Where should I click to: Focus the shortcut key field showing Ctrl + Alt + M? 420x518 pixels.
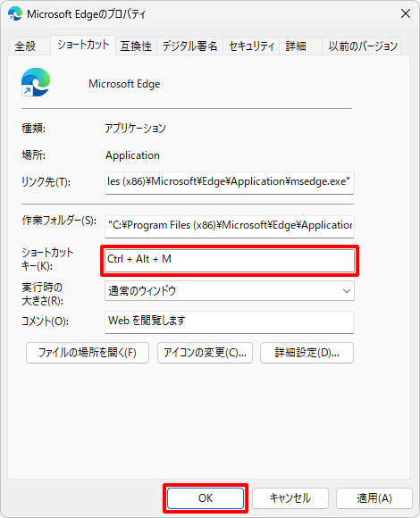pyautogui.click(x=230, y=261)
